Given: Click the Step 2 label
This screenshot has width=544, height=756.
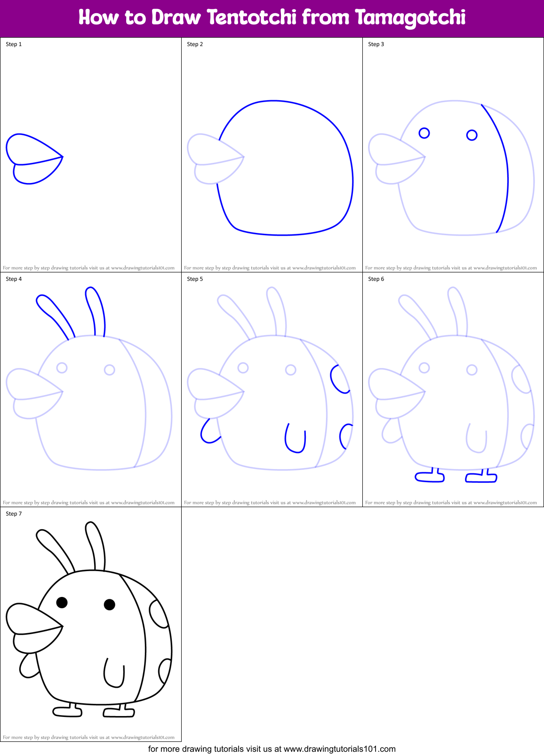Looking at the screenshot, I should pyautogui.click(x=195, y=44).
